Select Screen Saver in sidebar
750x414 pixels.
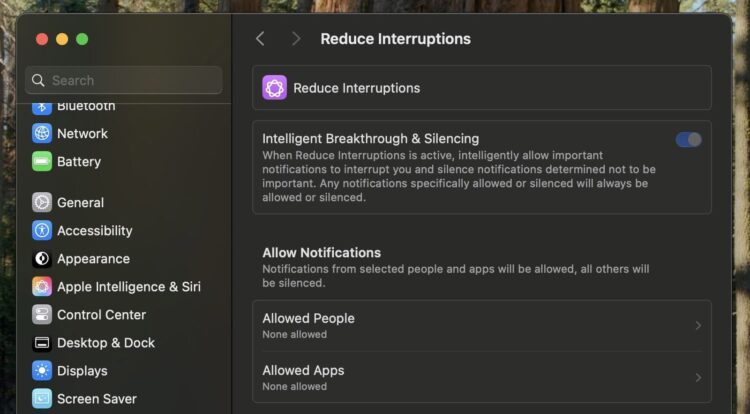97,399
